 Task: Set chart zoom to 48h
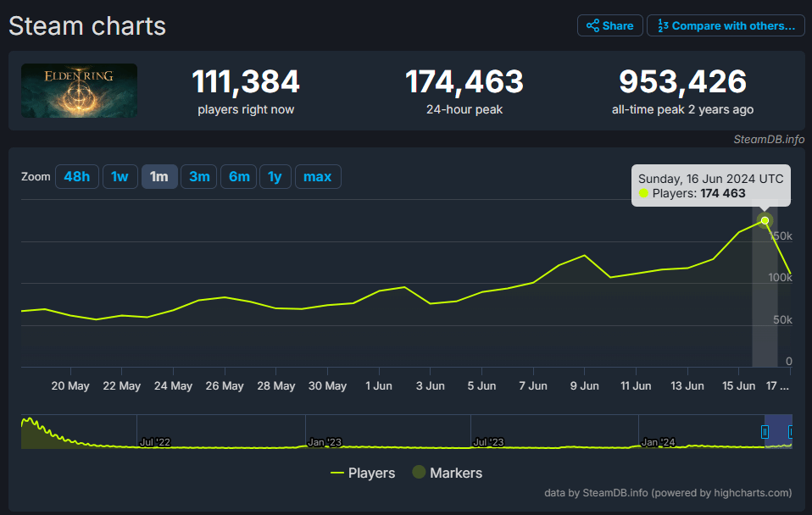pyautogui.click(x=76, y=176)
